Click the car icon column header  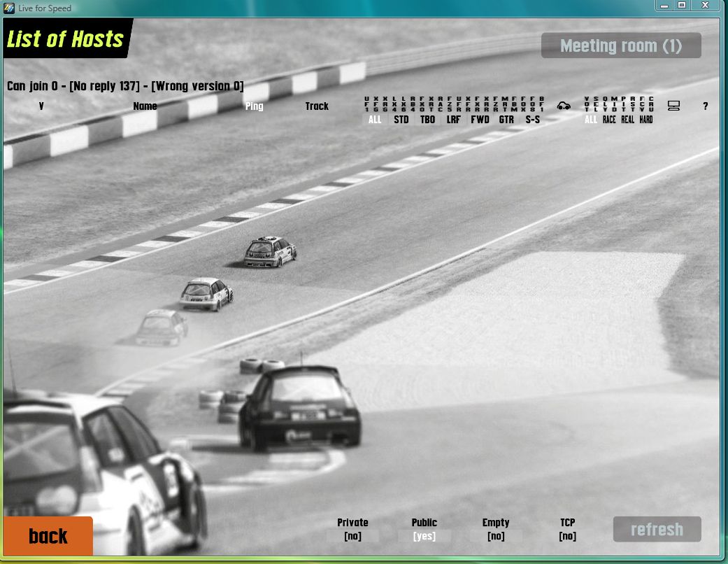pyautogui.click(x=564, y=106)
